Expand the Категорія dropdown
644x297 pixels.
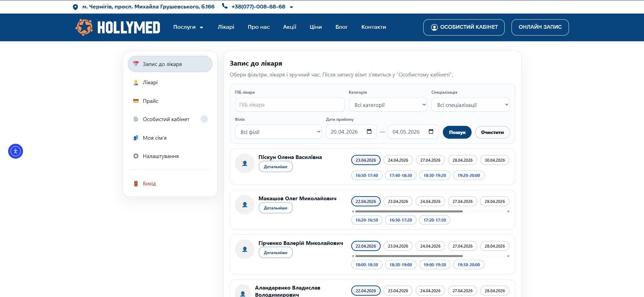(x=388, y=105)
